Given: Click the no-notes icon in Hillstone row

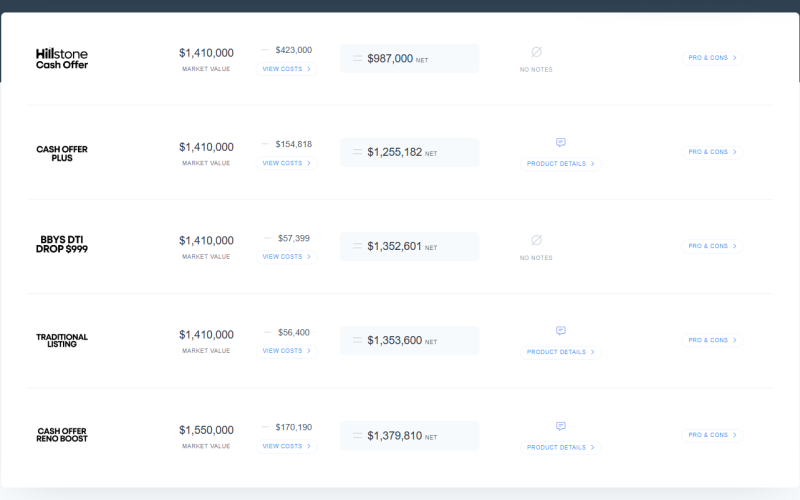Looking at the screenshot, I should click(536, 51).
